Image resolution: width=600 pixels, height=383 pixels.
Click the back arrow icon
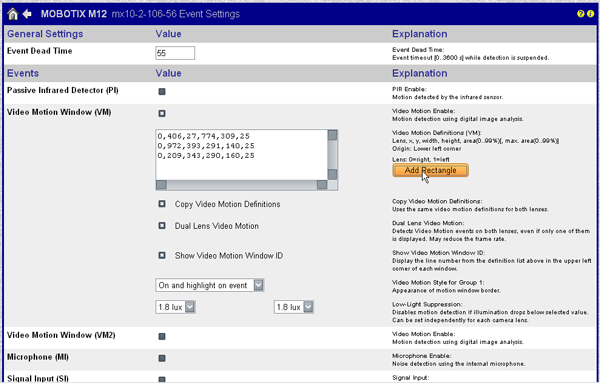27,14
